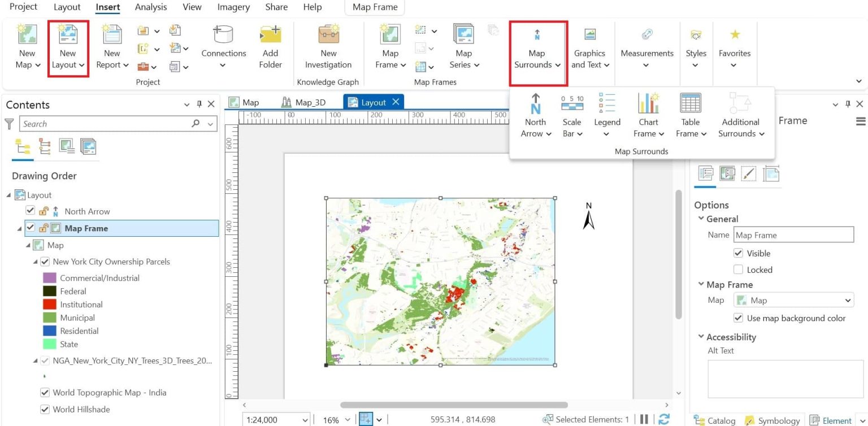This screenshot has height=426, width=868.
Task: Open the 1:24,000 scale dropdown
Action: tap(306, 420)
